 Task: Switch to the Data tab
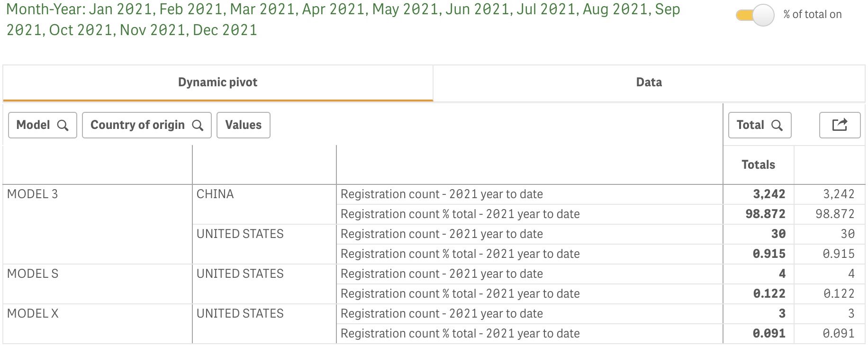point(649,82)
